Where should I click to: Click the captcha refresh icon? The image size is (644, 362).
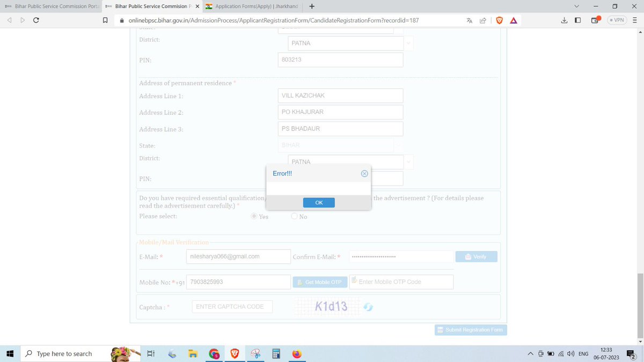tap(368, 307)
